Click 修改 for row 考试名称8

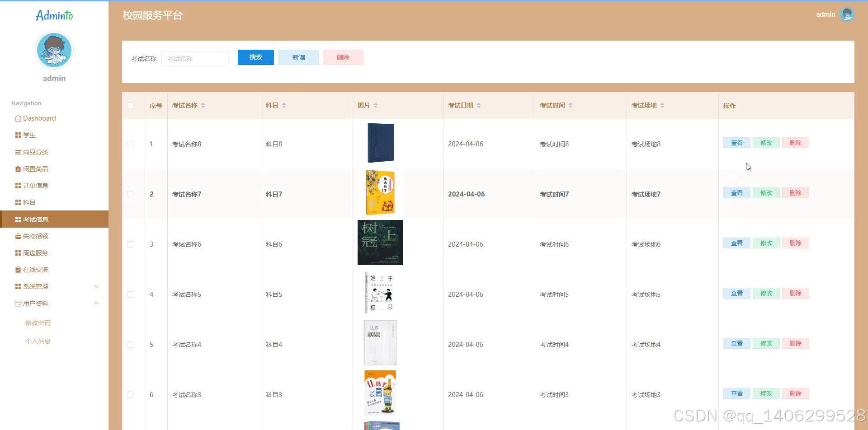pyautogui.click(x=766, y=143)
